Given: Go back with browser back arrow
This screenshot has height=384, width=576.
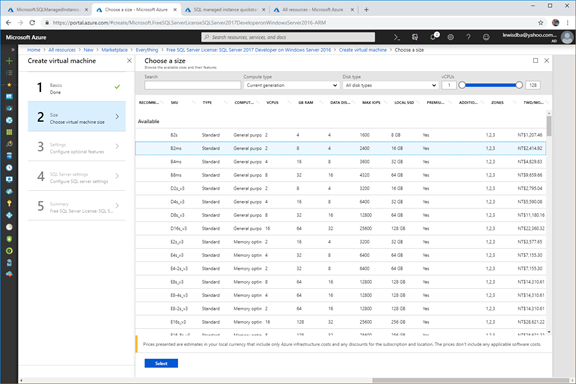Looking at the screenshot, I should tap(8, 23).
